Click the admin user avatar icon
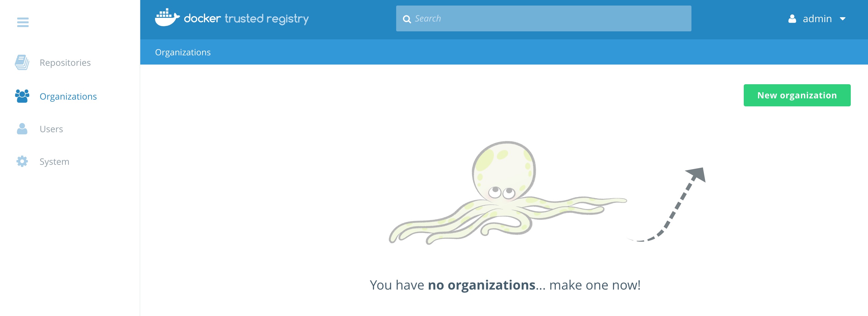This screenshot has width=868, height=316. coord(792,18)
